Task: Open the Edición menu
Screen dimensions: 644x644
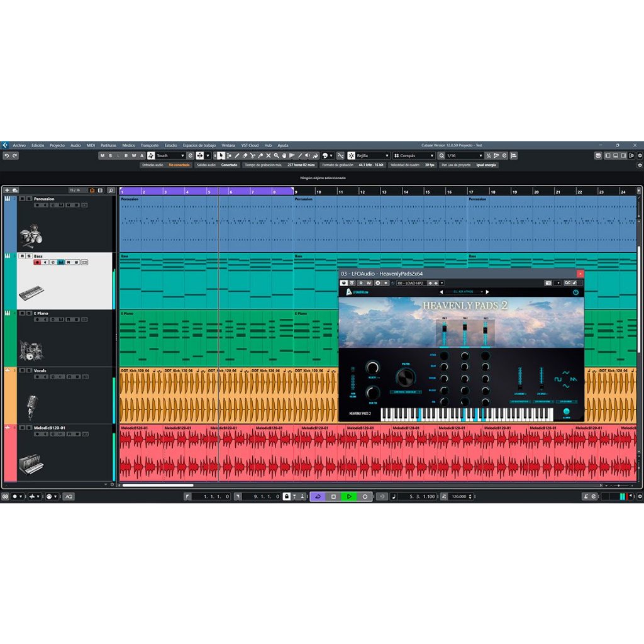Action: click(x=38, y=145)
